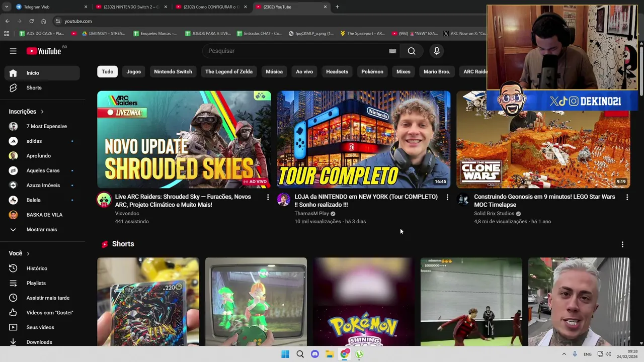The width and height of the screenshot is (644, 362).
Task: Play the TOUR COMPLETO Nintendo thumbnail
Action: coord(364,139)
